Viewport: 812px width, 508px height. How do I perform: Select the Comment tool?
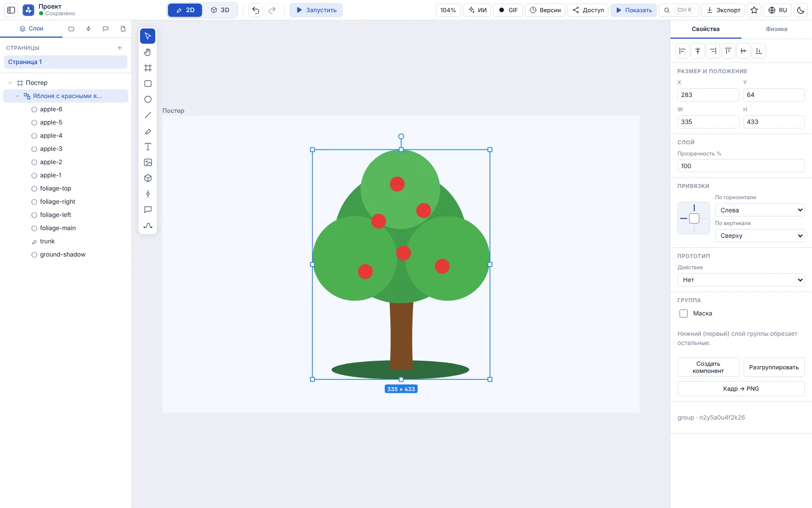pos(148,210)
